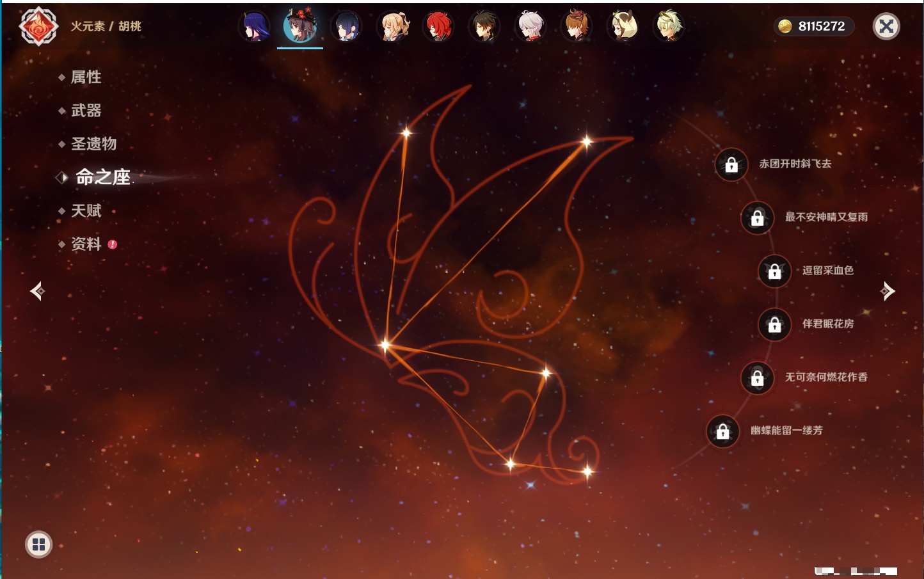This screenshot has height=579, width=924.
Task: Click locked constellation icon for 逗留采血色
Action: point(775,271)
